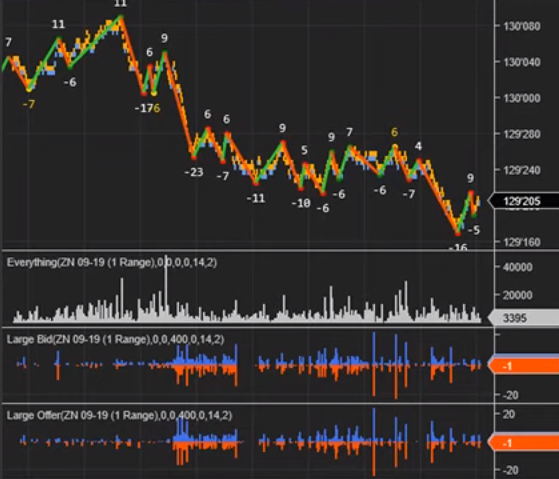This screenshot has width=559, height=479.
Task: Click the tallest volume spike in Everything panel
Action: tap(165, 289)
